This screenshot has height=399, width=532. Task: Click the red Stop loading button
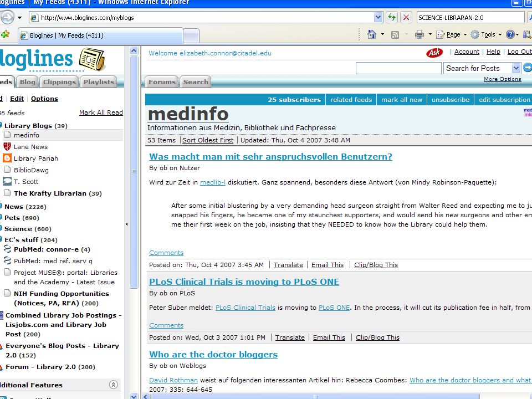coord(406,17)
